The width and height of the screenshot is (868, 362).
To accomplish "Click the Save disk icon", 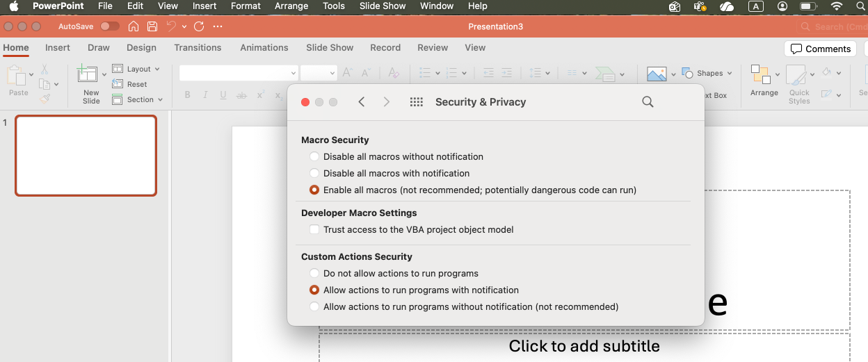I will pos(152,26).
